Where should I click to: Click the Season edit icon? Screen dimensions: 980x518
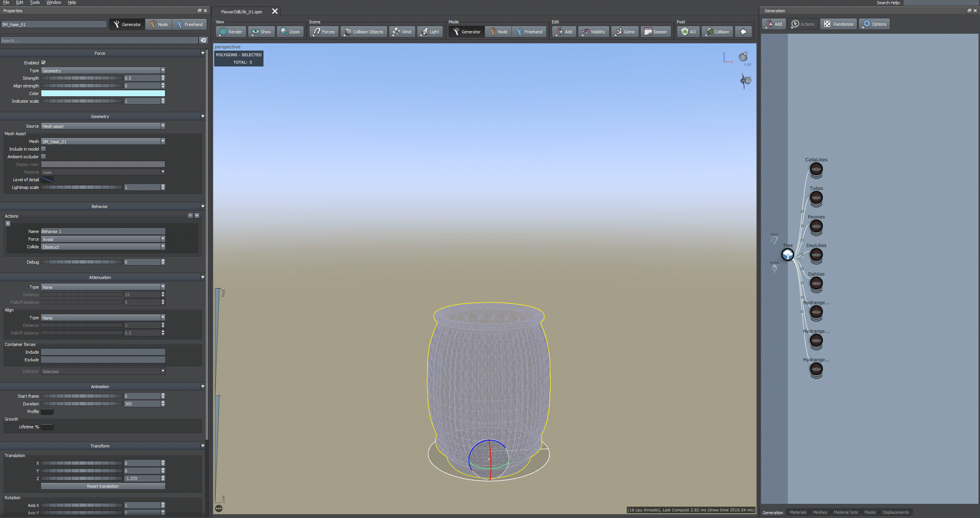point(648,32)
